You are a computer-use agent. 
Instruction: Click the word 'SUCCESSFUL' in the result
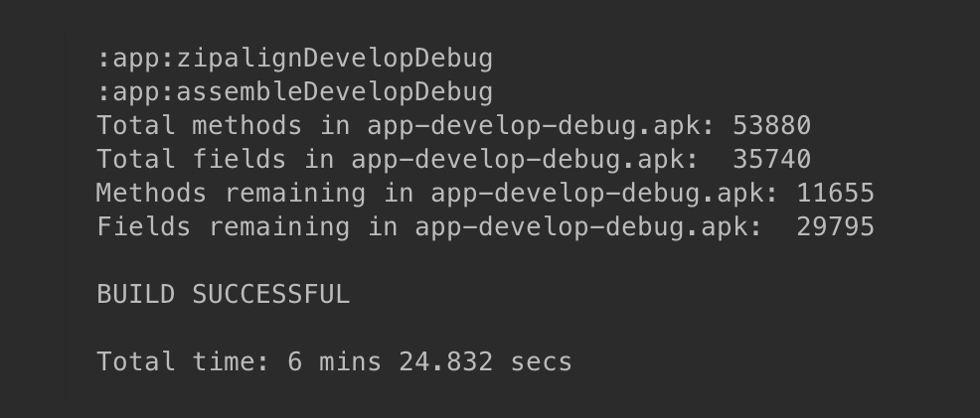point(270,295)
